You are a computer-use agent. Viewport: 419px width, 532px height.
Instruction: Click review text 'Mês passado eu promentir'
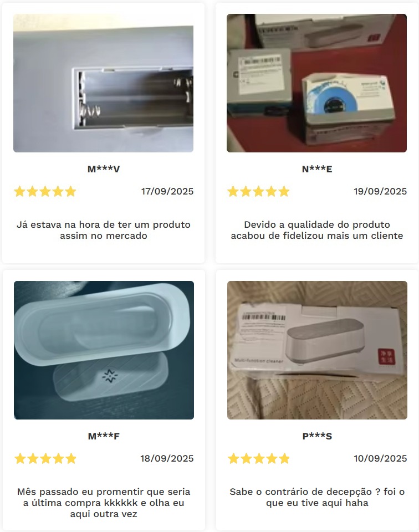click(x=104, y=503)
